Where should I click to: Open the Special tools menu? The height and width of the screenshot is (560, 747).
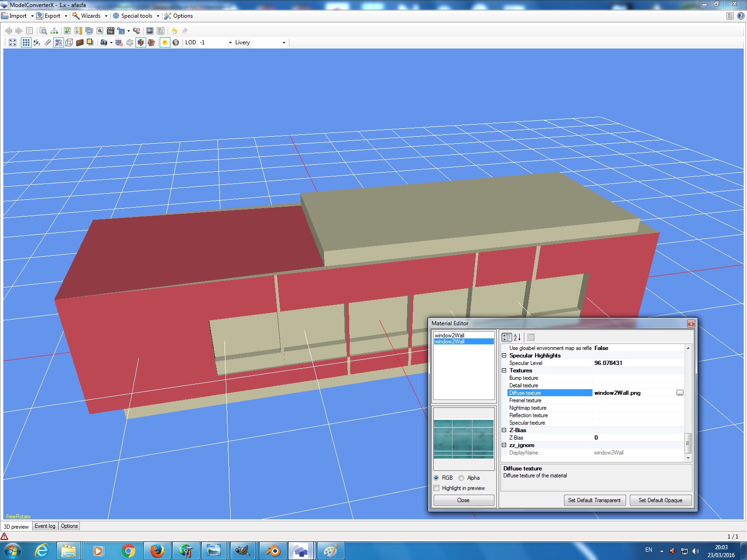pos(136,16)
